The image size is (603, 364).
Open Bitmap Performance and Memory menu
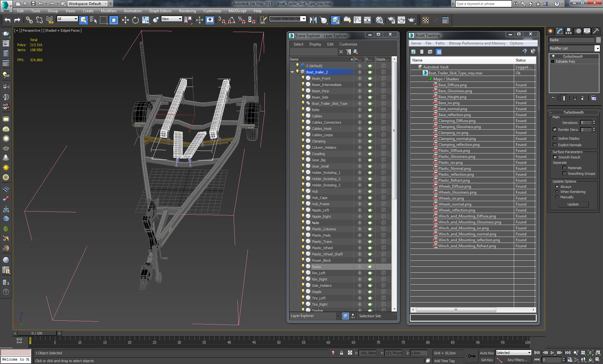(x=477, y=43)
